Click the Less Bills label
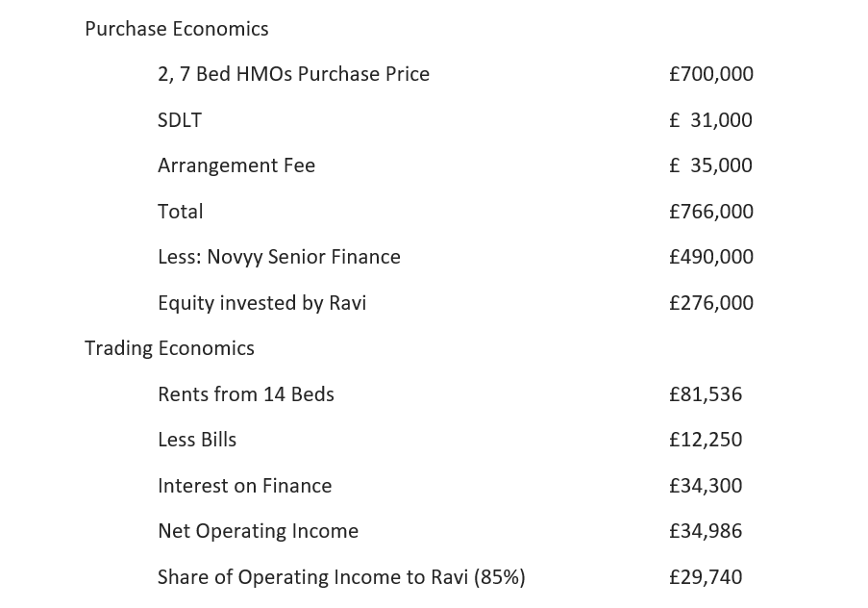Viewport: 868px width, 608px height. tap(197, 440)
